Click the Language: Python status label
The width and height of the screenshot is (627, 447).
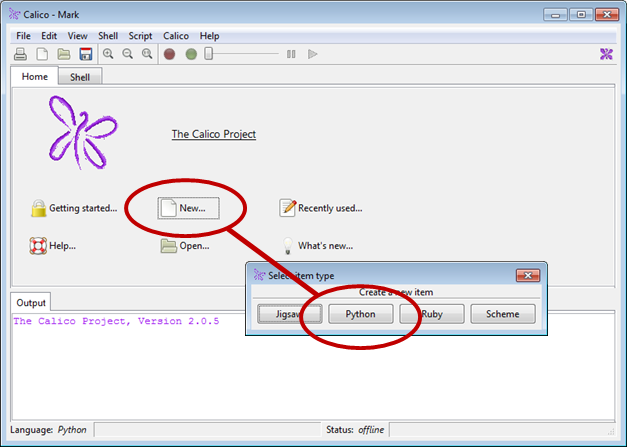point(48,430)
